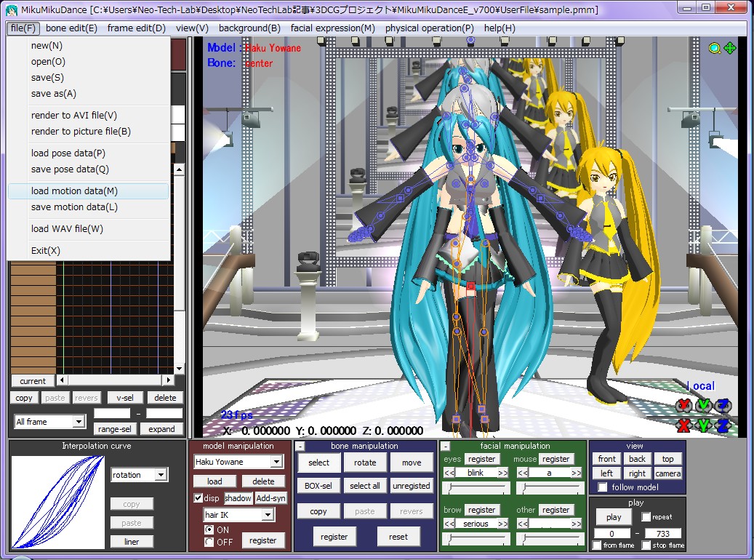
Task: Select the OFF radio button
Action: pos(209,543)
